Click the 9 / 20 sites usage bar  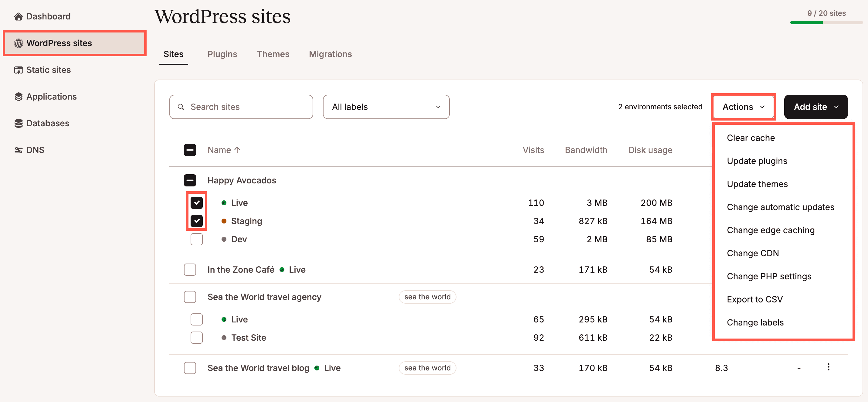(x=826, y=22)
